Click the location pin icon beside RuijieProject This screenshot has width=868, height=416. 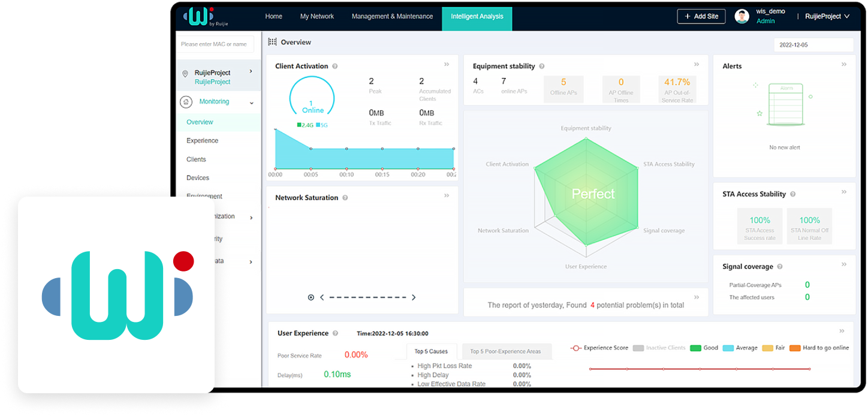pos(185,74)
